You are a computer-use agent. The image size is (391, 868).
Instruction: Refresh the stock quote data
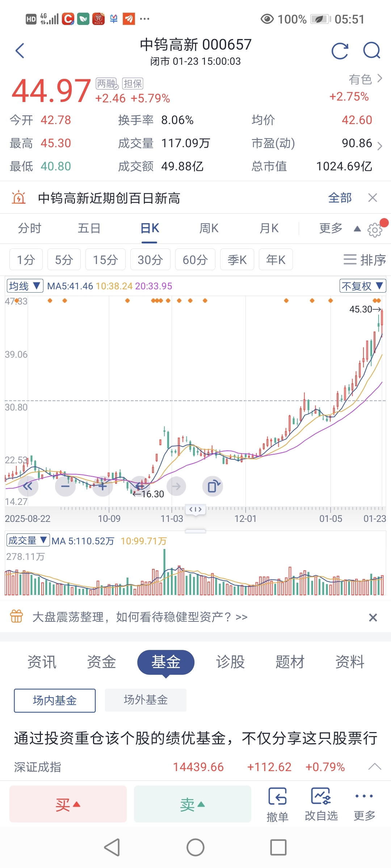340,51
